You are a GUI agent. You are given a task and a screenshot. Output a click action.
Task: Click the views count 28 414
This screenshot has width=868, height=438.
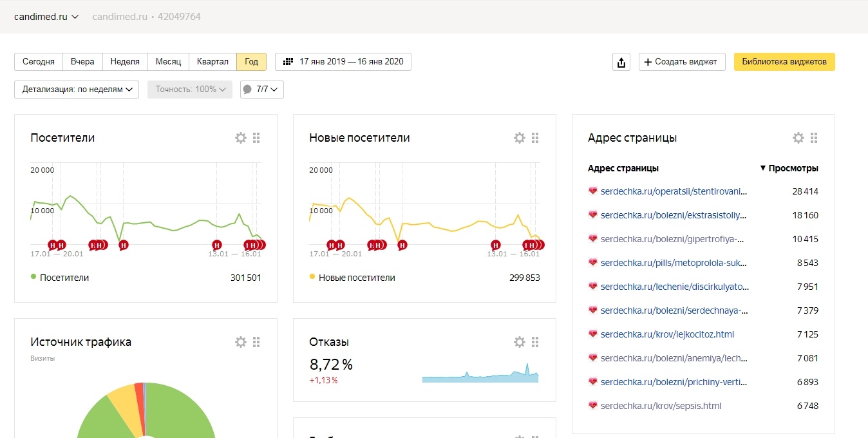coord(805,191)
